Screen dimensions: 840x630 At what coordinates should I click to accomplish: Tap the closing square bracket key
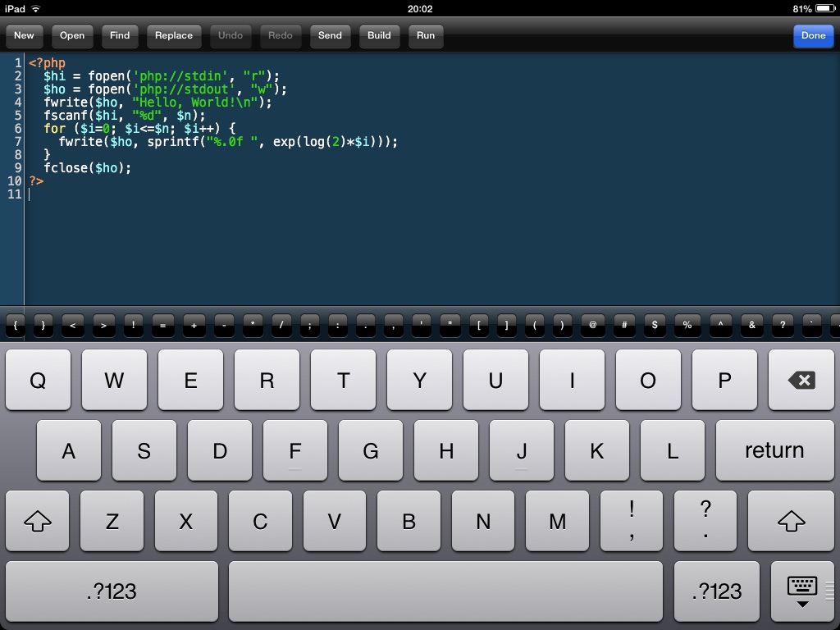point(506,325)
